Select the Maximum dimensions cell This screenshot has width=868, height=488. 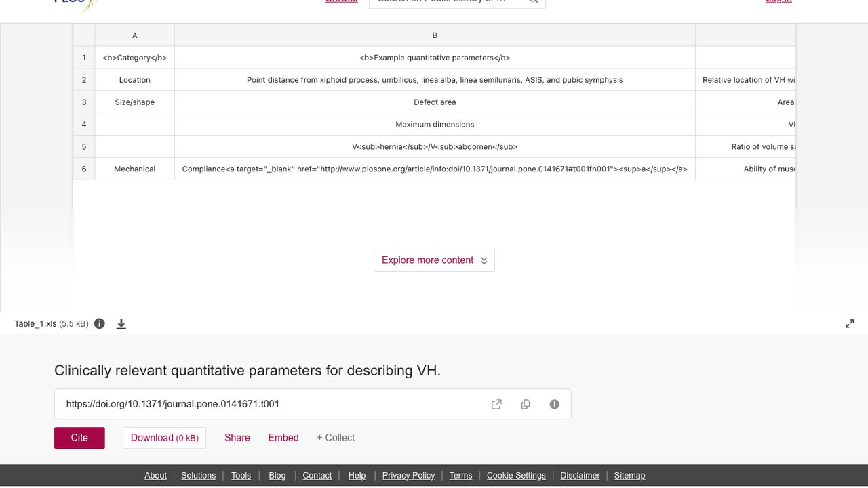[x=435, y=125]
